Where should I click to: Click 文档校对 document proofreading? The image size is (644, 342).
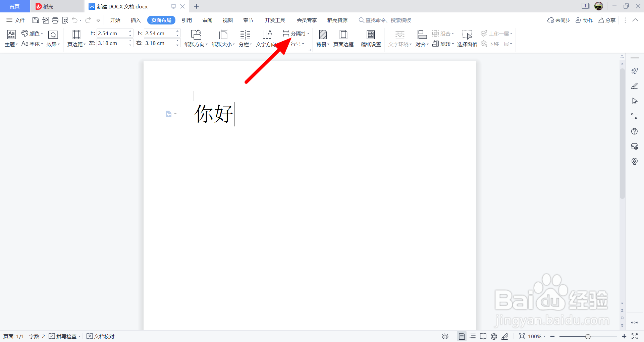click(101, 336)
